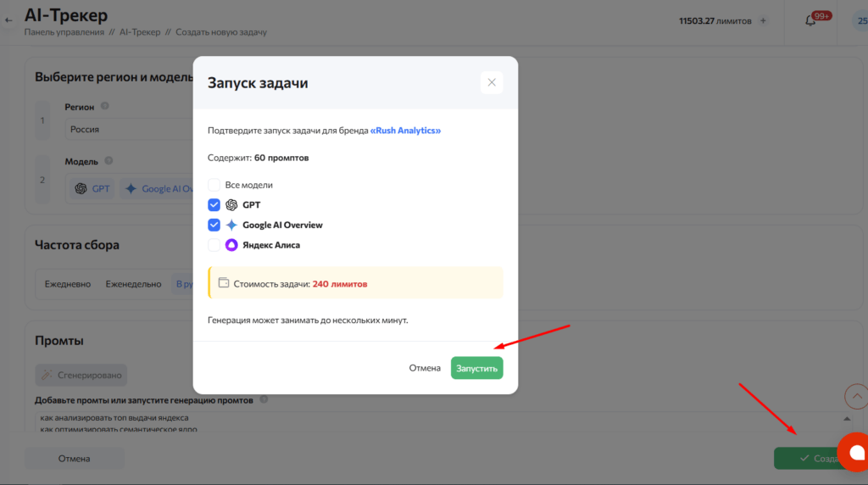Open the orange chat support bubble
The height and width of the screenshot is (485, 868).
854,451
